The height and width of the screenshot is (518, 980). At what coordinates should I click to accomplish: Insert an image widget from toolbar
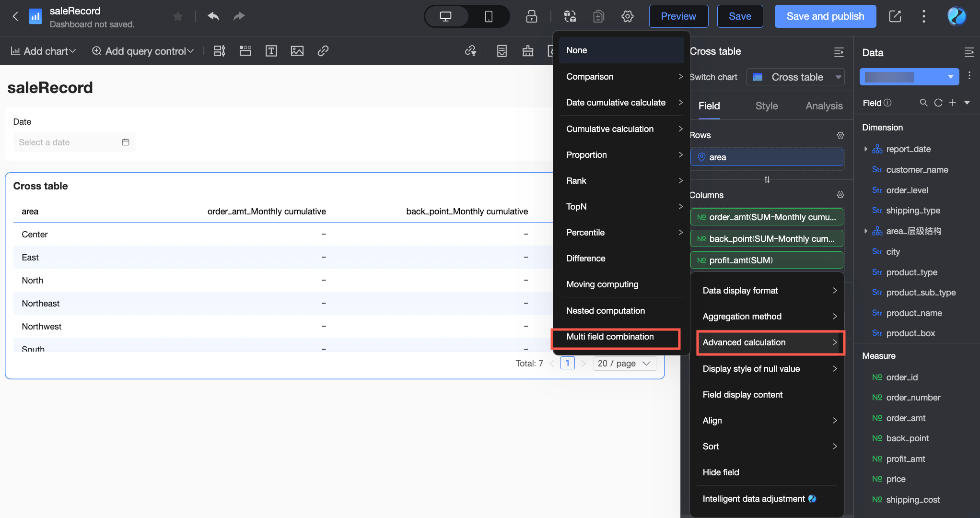tap(297, 51)
